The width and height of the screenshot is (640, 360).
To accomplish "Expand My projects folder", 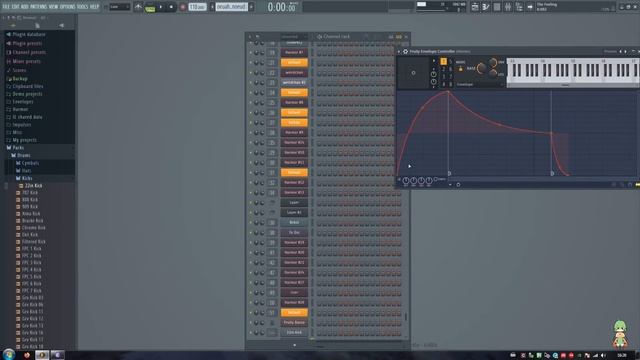I will point(24,140).
